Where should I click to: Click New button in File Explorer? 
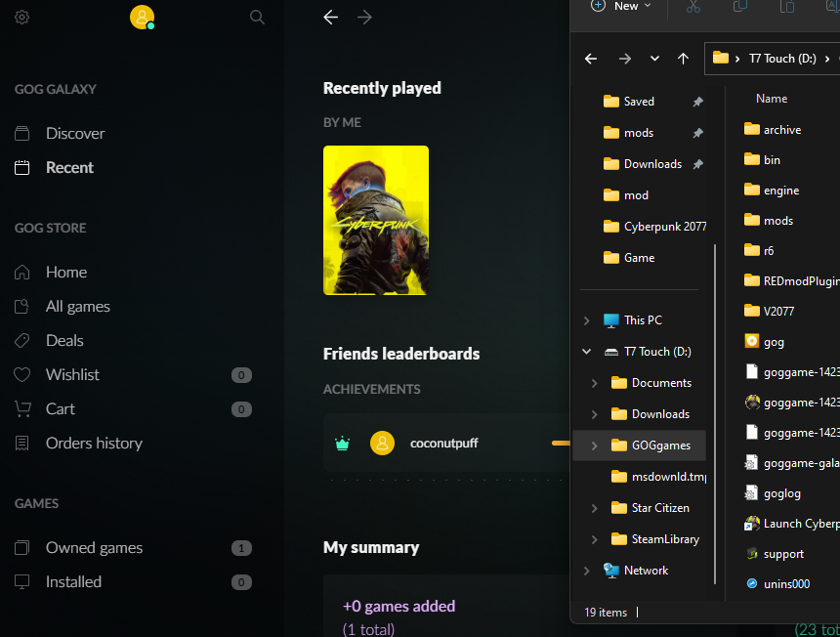click(621, 7)
